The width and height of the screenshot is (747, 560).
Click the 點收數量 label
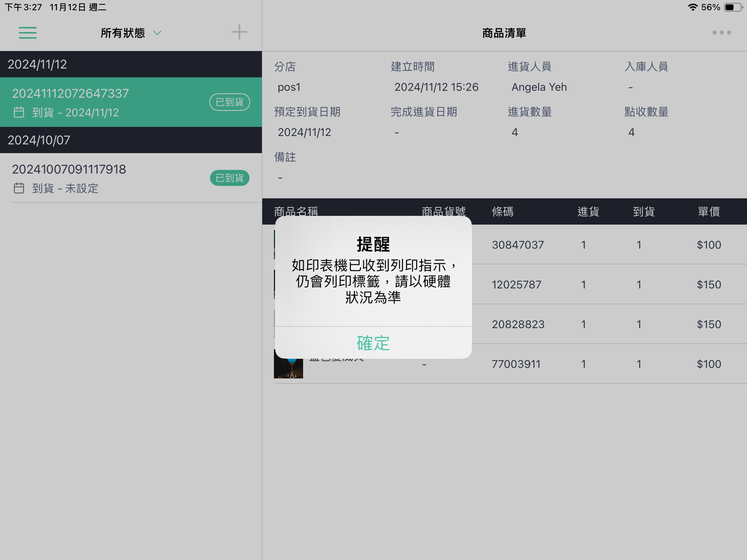(646, 112)
